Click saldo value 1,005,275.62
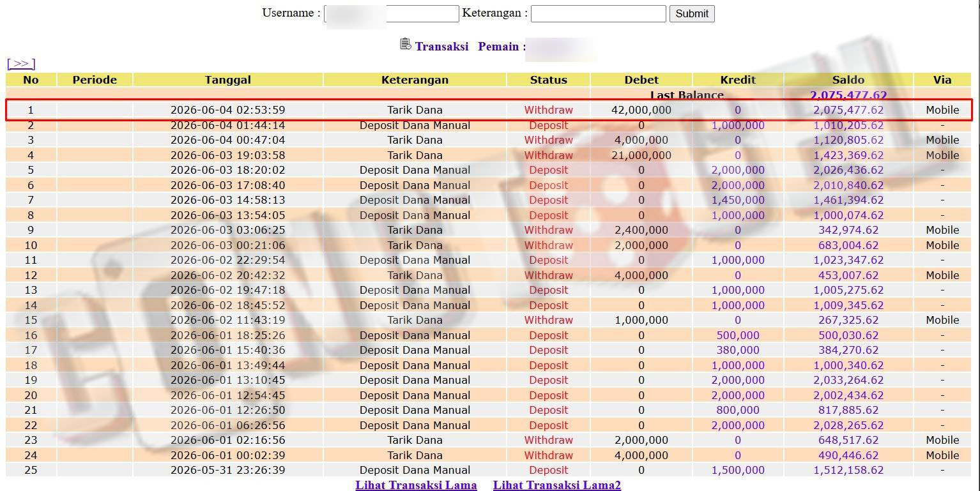The width and height of the screenshot is (980, 491). [848, 290]
